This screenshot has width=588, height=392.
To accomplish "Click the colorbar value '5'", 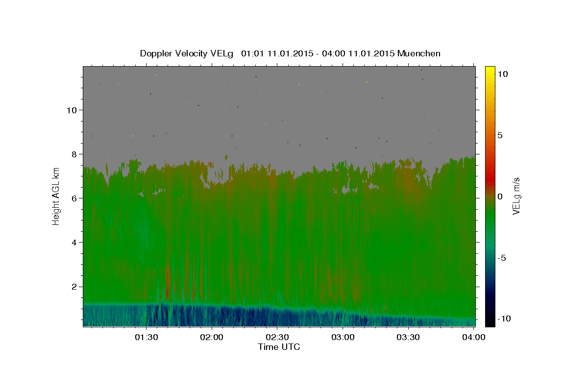I will [x=500, y=136].
